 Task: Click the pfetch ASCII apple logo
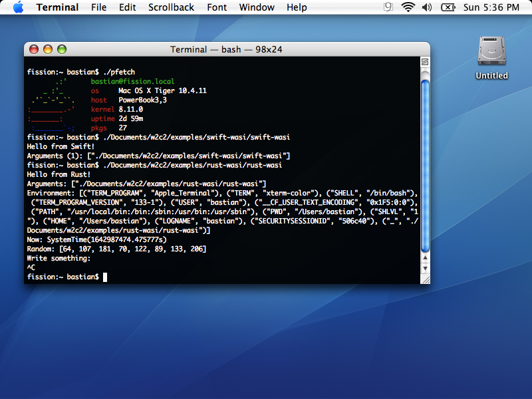tap(52, 105)
